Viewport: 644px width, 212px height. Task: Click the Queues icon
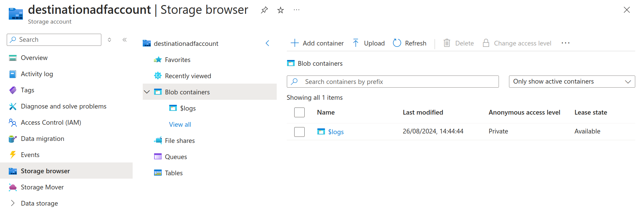click(158, 156)
